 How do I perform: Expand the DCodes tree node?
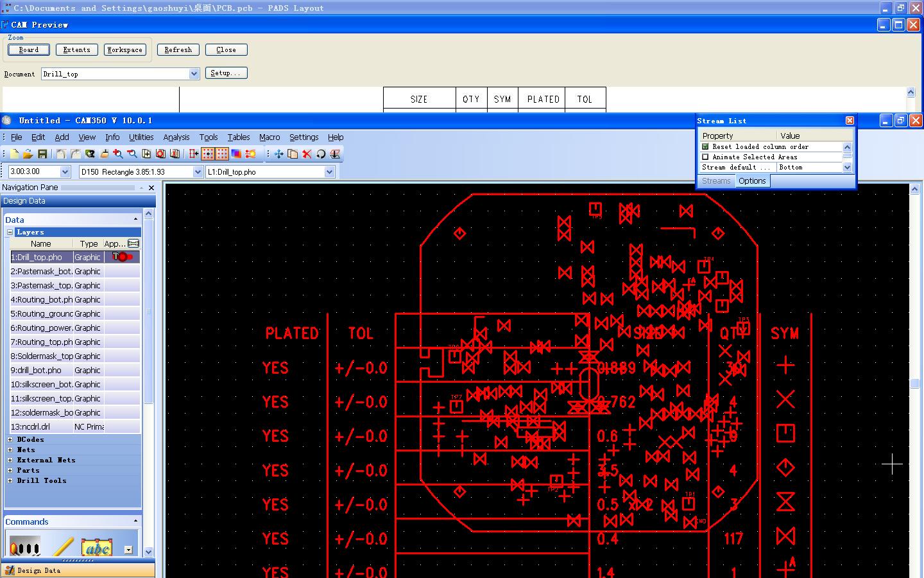click(x=10, y=440)
